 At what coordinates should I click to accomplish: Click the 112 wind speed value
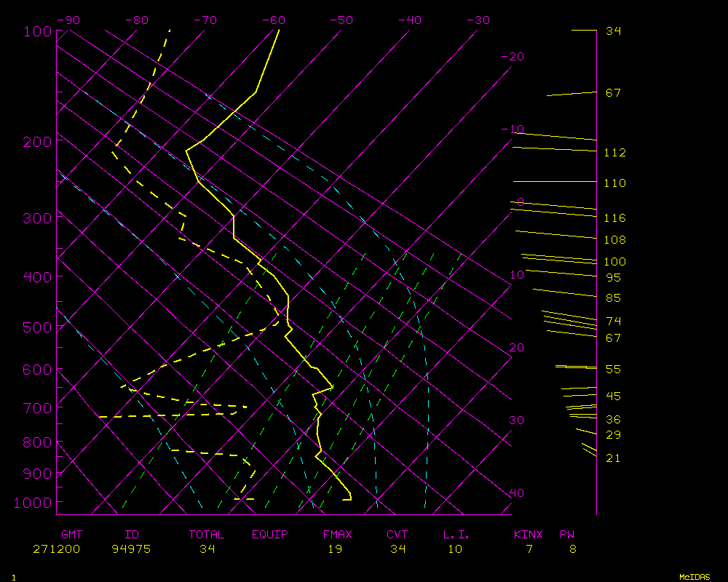pyautogui.click(x=614, y=153)
